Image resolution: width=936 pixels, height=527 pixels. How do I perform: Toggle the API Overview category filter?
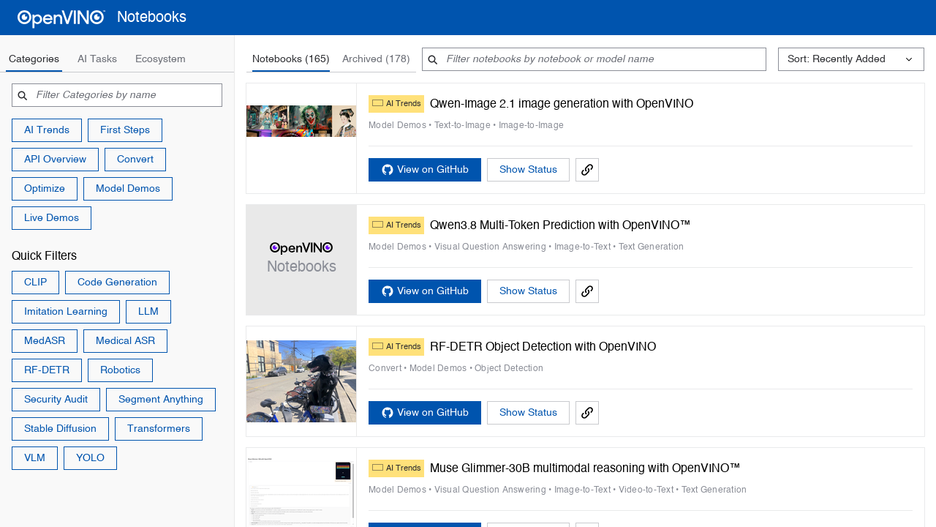tap(55, 159)
